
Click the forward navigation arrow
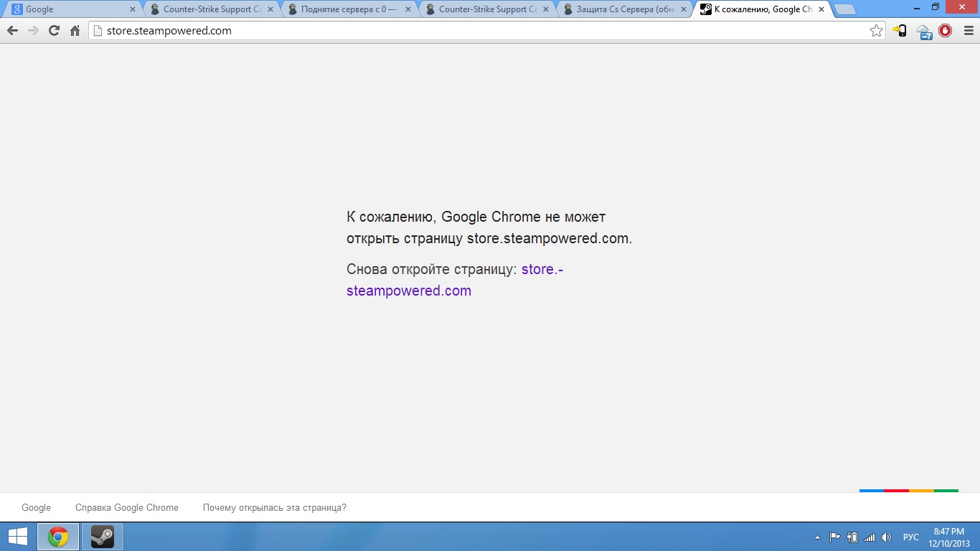[x=33, y=31]
